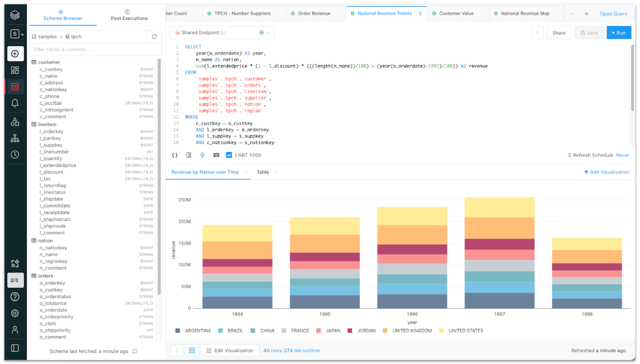Click the Filter tables & columns field
The height and width of the screenshot is (364, 640).
[x=96, y=49]
